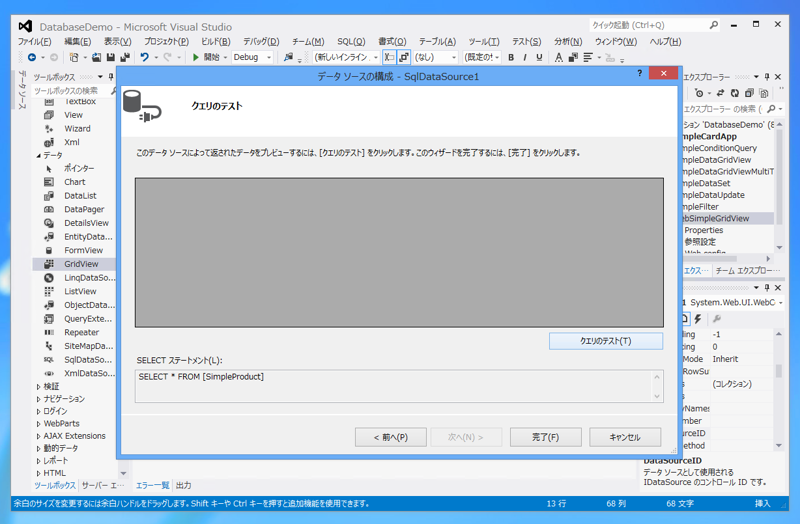This screenshot has width=800, height=524.
Task: Collapse the データ toolbox group
Action: tap(38, 156)
